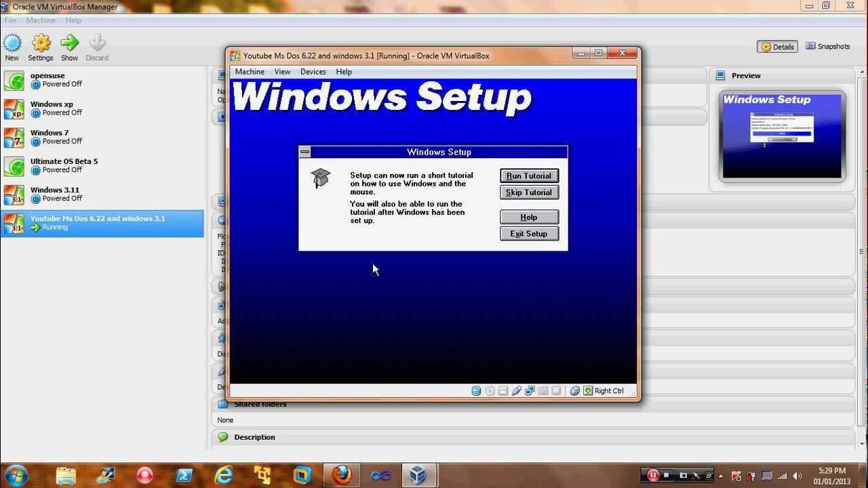Click red pause recording button in tray

coord(653,475)
